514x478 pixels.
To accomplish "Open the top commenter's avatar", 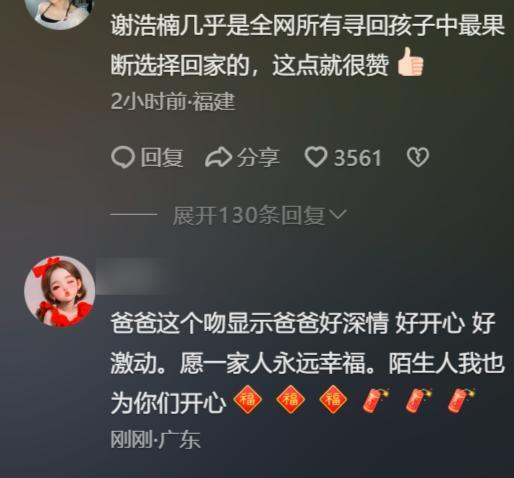I will (x=60, y=13).
